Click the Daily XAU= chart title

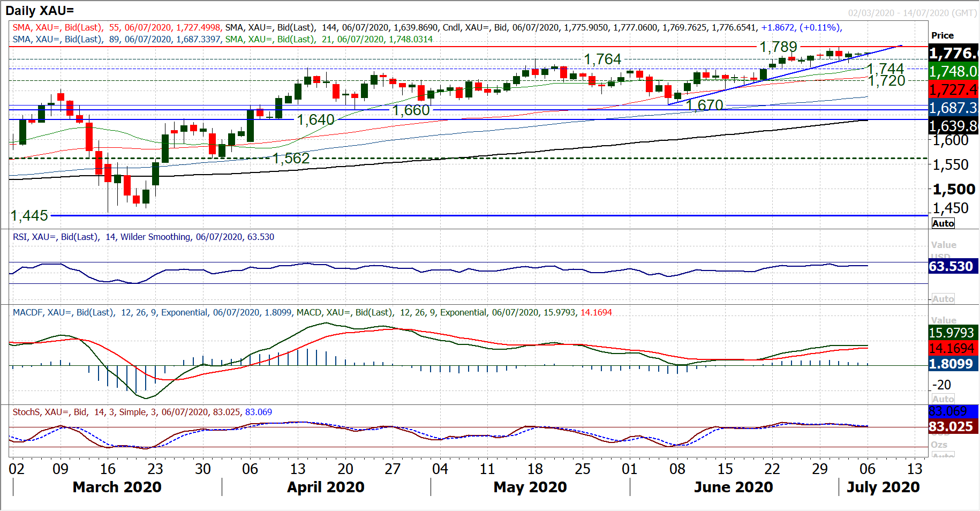click(40, 11)
